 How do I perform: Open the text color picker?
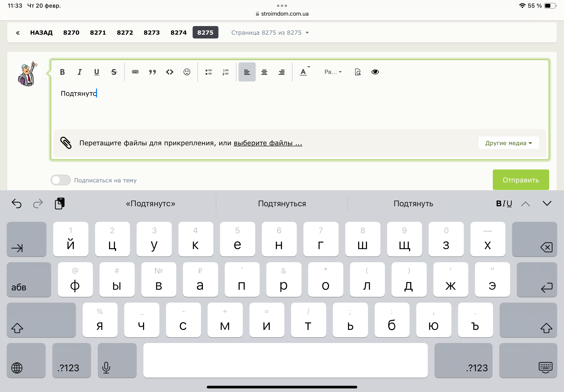pyautogui.click(x=304, y=72)
